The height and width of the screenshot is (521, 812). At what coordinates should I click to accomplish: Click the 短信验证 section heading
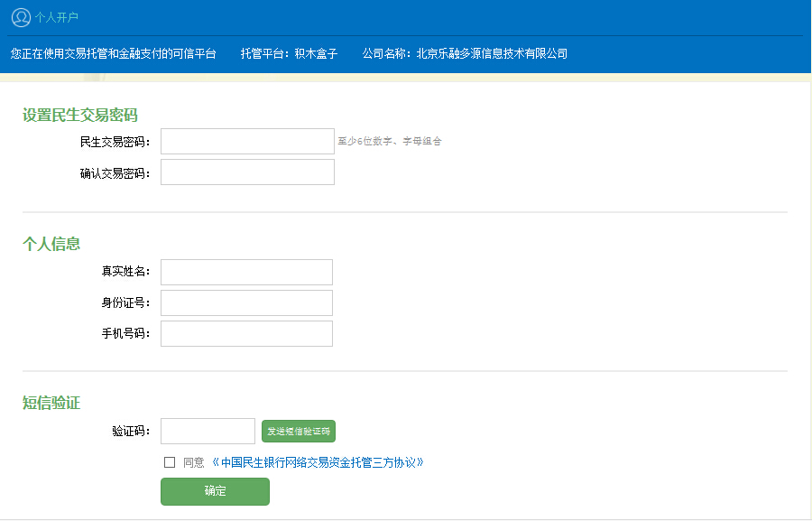51,403
